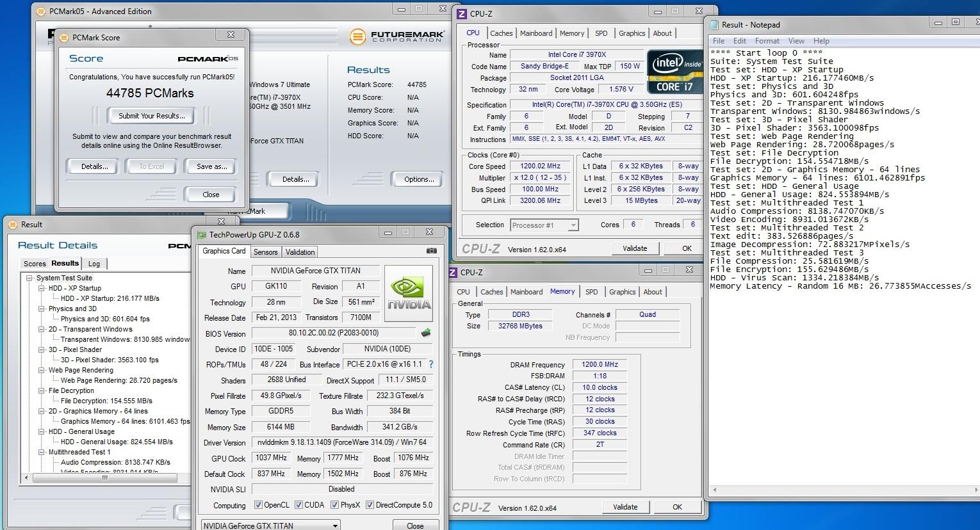Switch to Scores tab in Result window
Screen dimensions: 980x530
[x=35, y=264]
